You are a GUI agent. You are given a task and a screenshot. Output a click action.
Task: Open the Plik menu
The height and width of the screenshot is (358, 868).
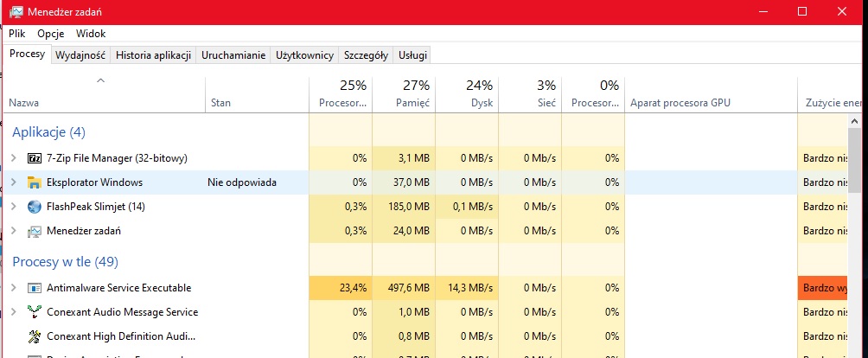pyautogui.click(x=17, y=34)
